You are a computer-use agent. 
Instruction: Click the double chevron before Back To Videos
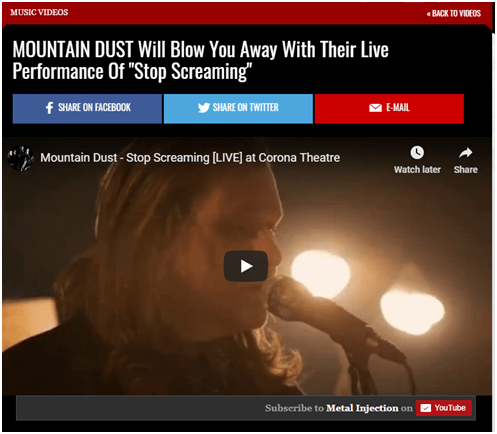(429, 14)
